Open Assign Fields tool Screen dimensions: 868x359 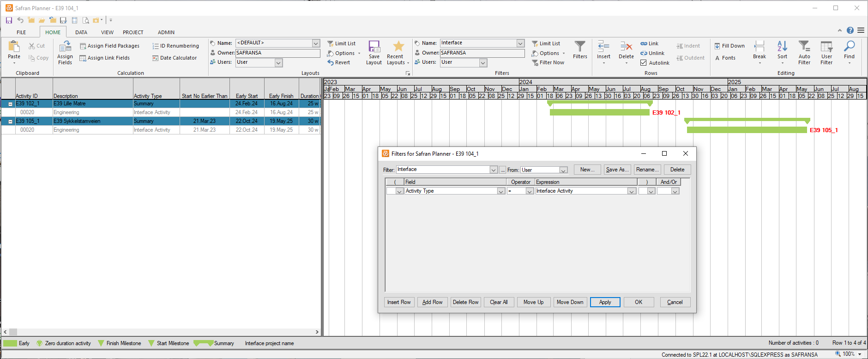(65, 52)
